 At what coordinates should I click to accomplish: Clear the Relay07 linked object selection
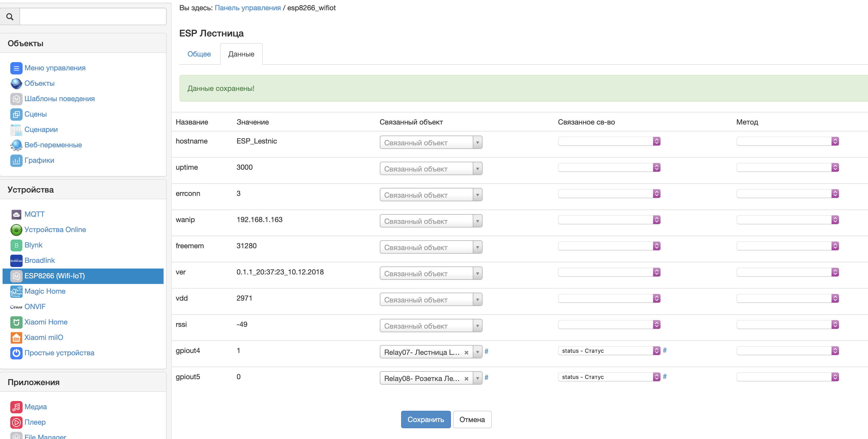pyautogui.click(x=466, y=352)
